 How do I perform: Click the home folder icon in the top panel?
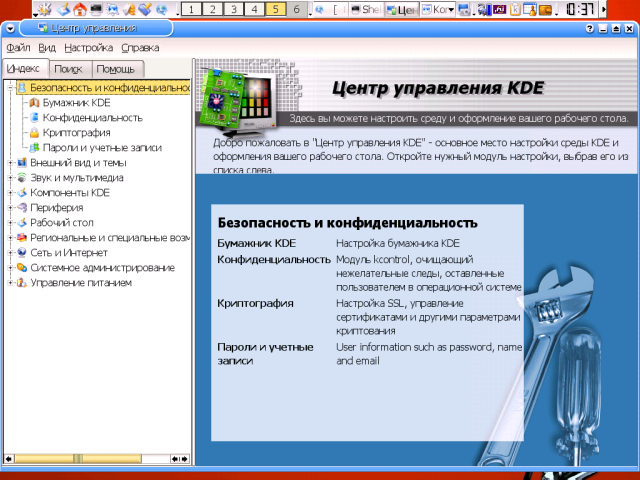(x=78, y=9)
